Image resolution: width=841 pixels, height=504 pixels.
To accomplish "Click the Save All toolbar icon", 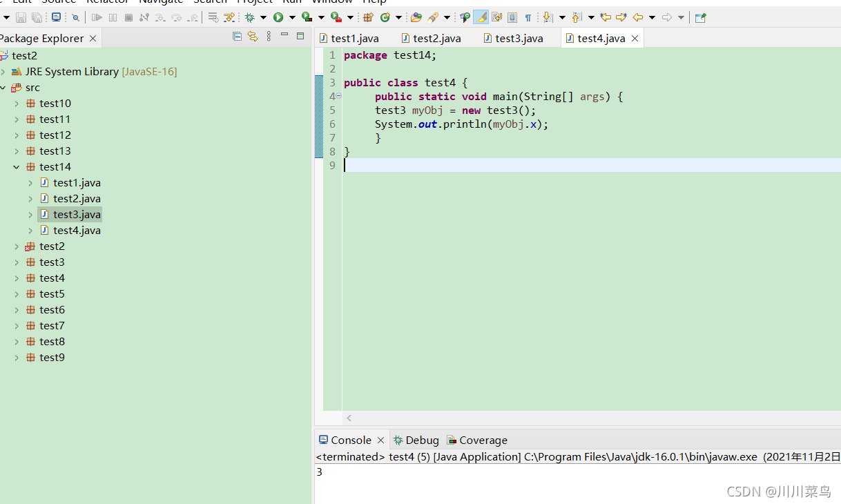I will 37,17.
